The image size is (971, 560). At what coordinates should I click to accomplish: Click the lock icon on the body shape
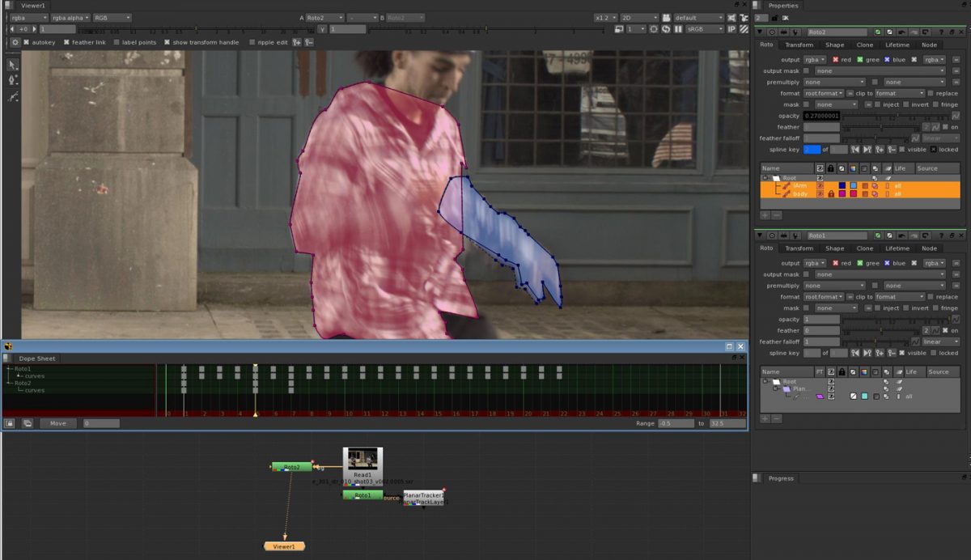tap(831, 194)
